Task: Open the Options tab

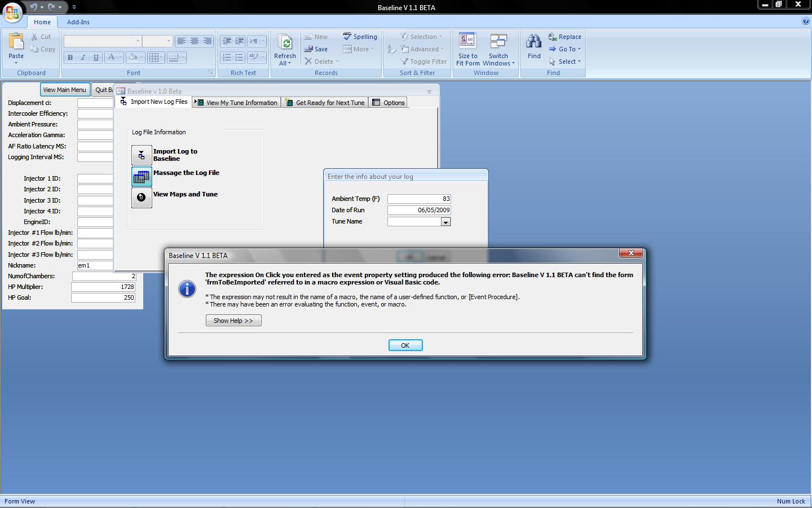Action: pos(389,103)
